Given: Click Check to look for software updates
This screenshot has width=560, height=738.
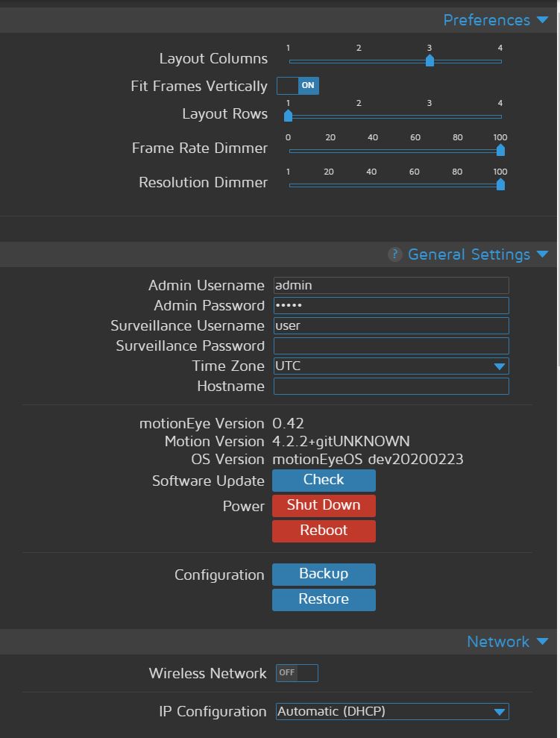Looking at the screenshot, I should (324, 480).
